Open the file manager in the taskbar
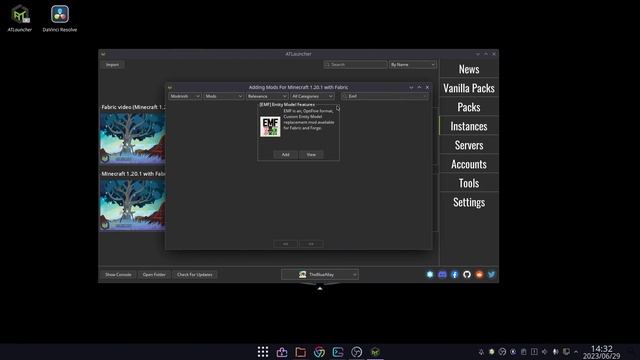Image resolution: width=640 pixels, height=360 pixels. [x=300, y=352]
